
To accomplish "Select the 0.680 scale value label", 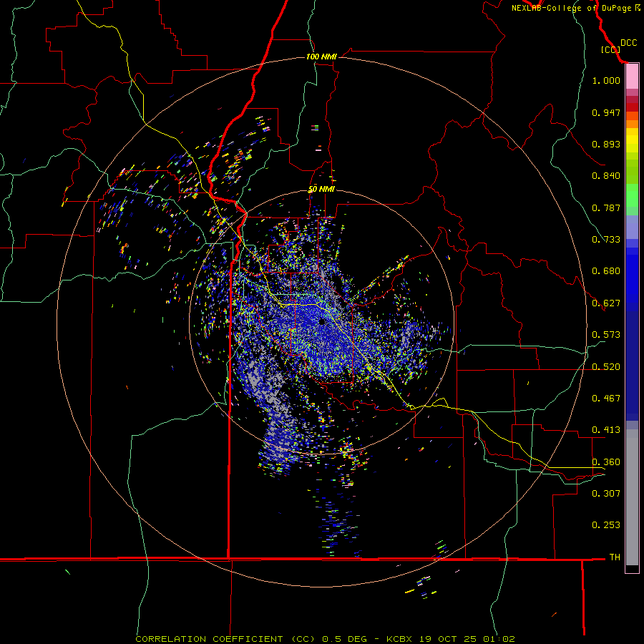I will pos(606,271).
